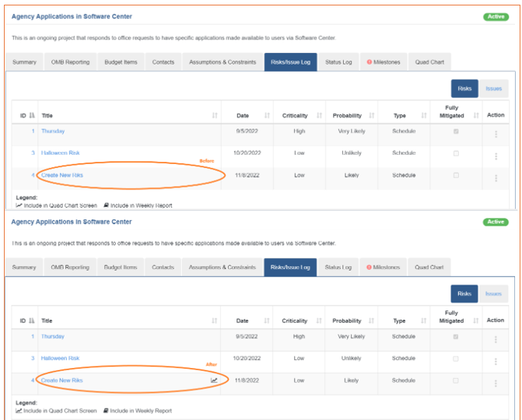Open action menu for Thursday in top panel
The width and height of the screenshot is (522, 420).
[496, 134]
